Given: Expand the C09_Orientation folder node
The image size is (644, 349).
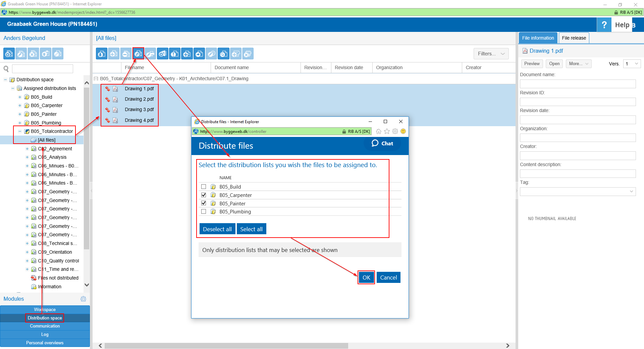Looking at the screenshot, I should [x=27, y=252].
